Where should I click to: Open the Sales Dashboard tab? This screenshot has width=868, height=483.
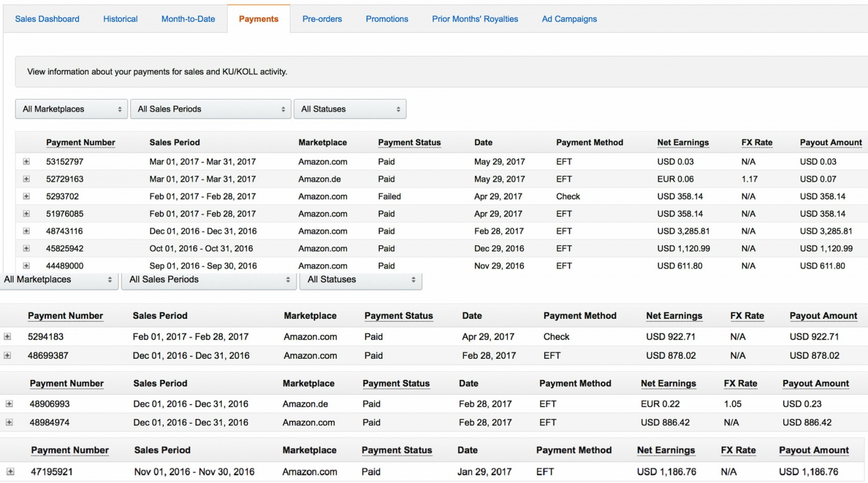click(47, 19)
